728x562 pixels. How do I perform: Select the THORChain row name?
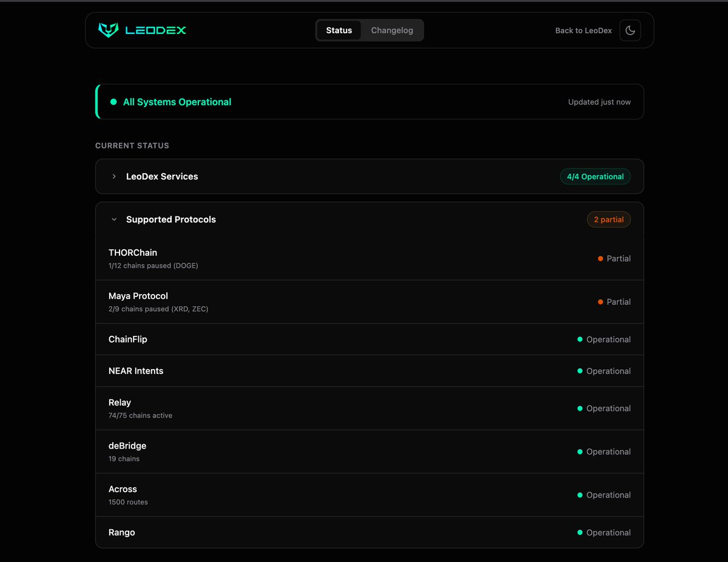(x=133, y=252)
